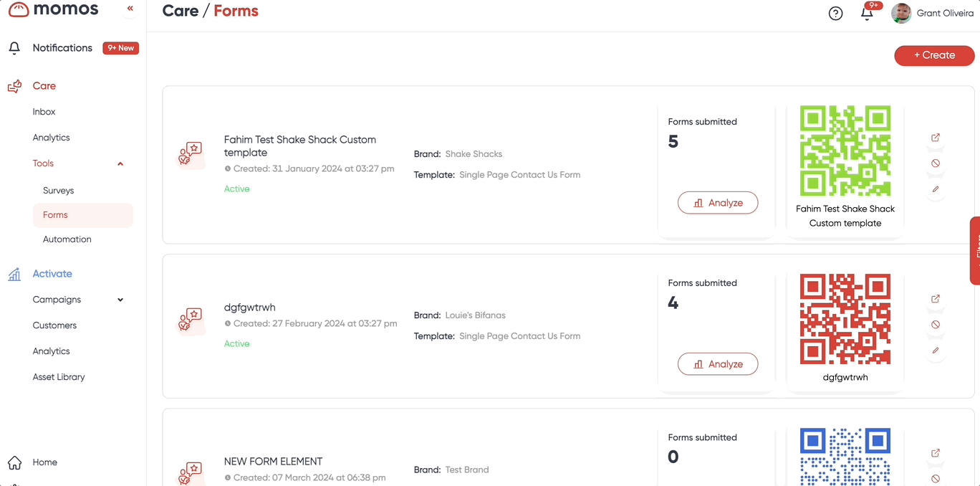Open Asset Library
The height and width of the screenshot is (486, 980).
click(59, 377)
